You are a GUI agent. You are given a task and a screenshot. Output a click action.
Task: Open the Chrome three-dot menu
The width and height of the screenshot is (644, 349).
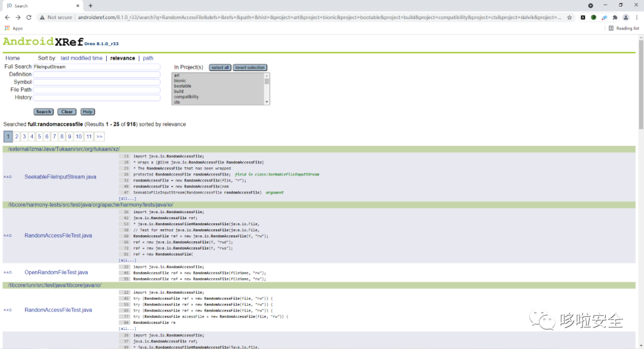coord(637,17)
